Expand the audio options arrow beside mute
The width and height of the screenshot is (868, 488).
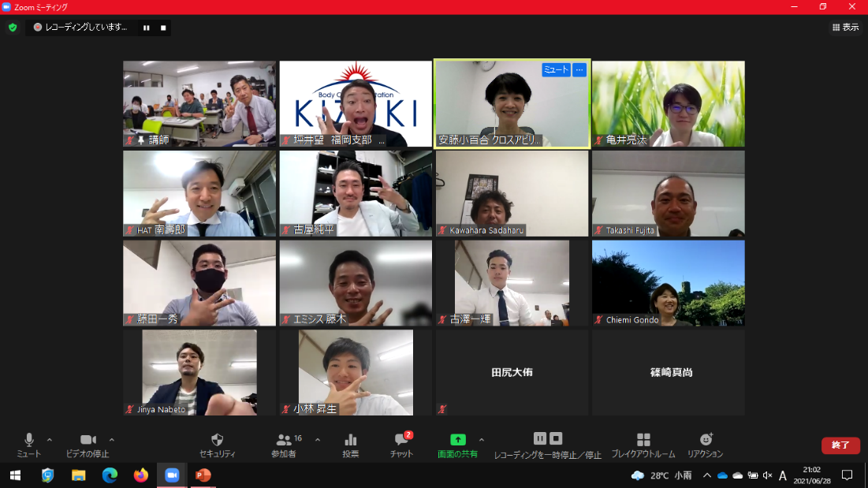[x=50, y=440]
